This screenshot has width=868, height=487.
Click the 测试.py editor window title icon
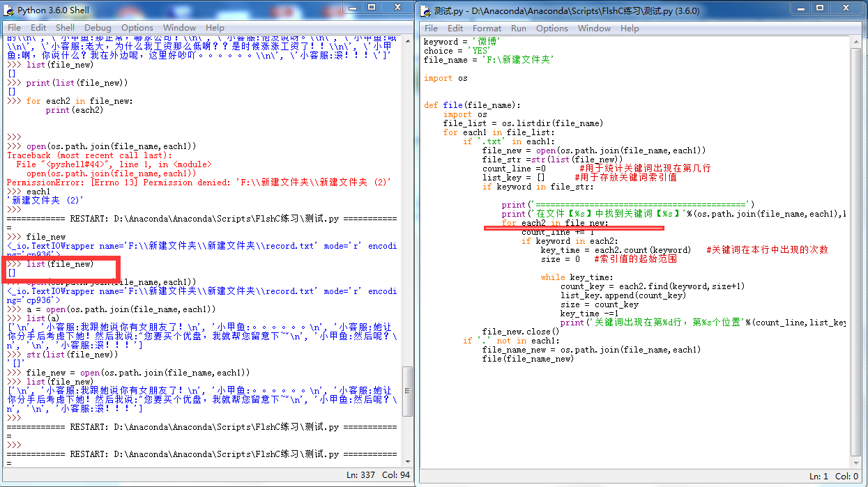(x=426, y=10)
